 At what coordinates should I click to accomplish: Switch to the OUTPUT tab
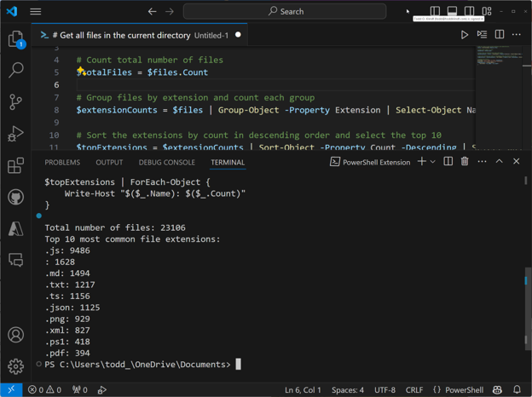(109, 163)
